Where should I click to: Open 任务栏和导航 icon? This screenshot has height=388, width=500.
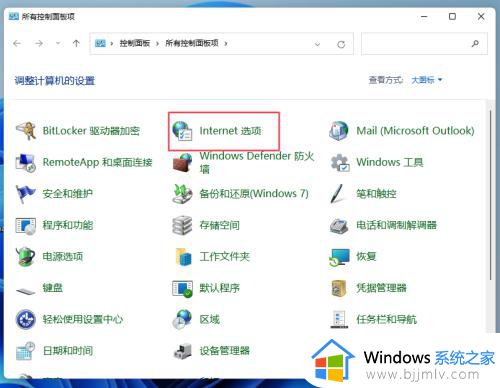339,319
